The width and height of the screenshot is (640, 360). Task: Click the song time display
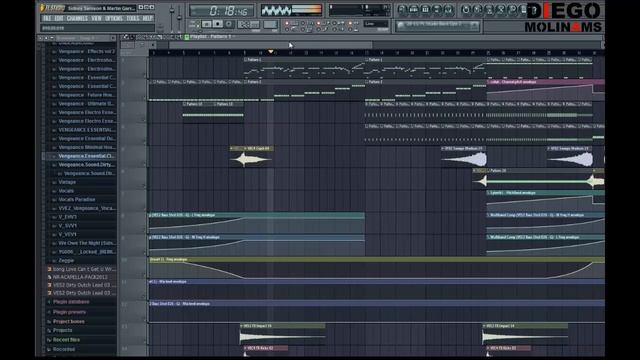tap(222, 11)
